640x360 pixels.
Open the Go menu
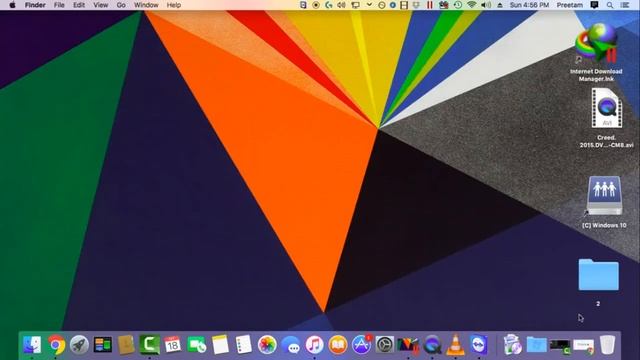121,5
